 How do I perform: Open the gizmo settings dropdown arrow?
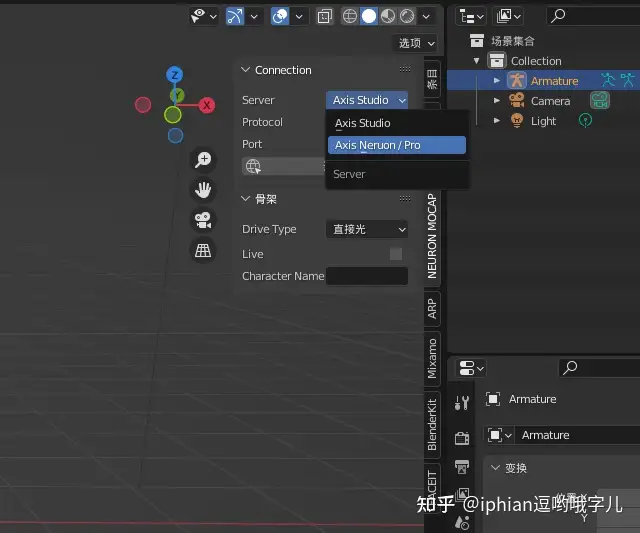254,17
